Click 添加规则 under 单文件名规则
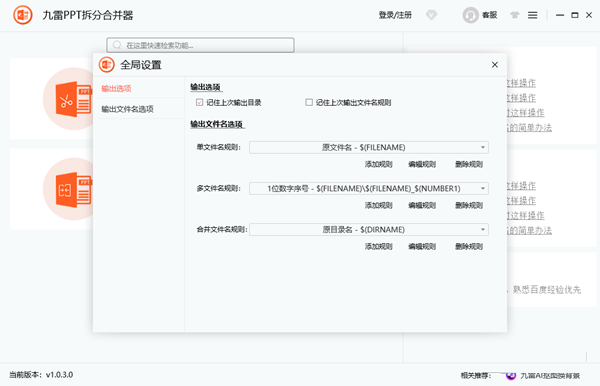600x386 pixels. click(378, 164)
